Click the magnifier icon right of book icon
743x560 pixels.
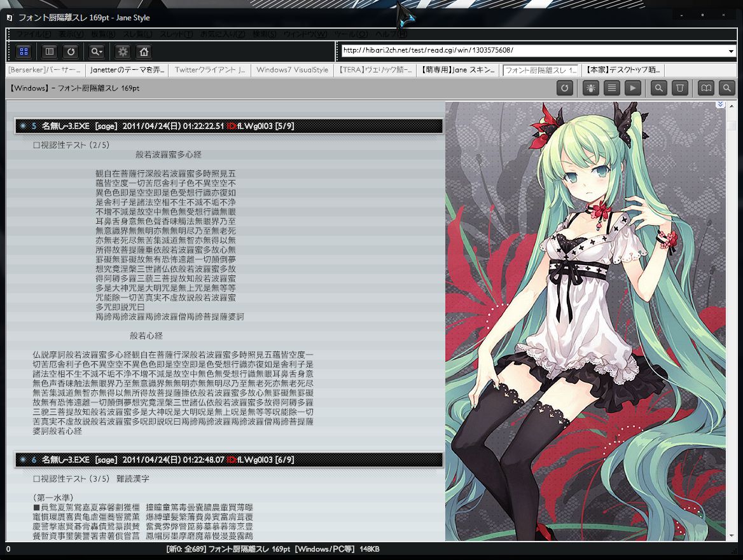(727, 88)
